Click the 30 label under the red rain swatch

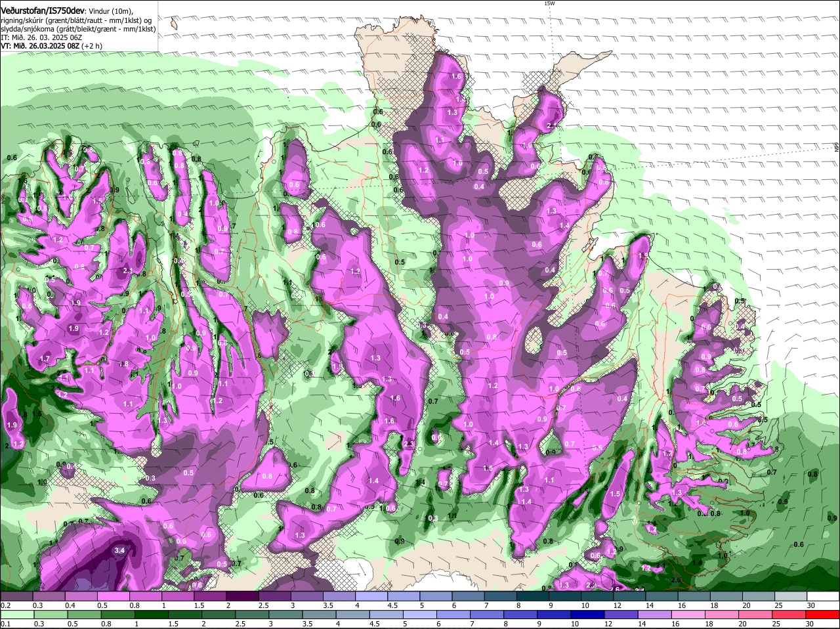pyautogui.click(x=809, y=624)
